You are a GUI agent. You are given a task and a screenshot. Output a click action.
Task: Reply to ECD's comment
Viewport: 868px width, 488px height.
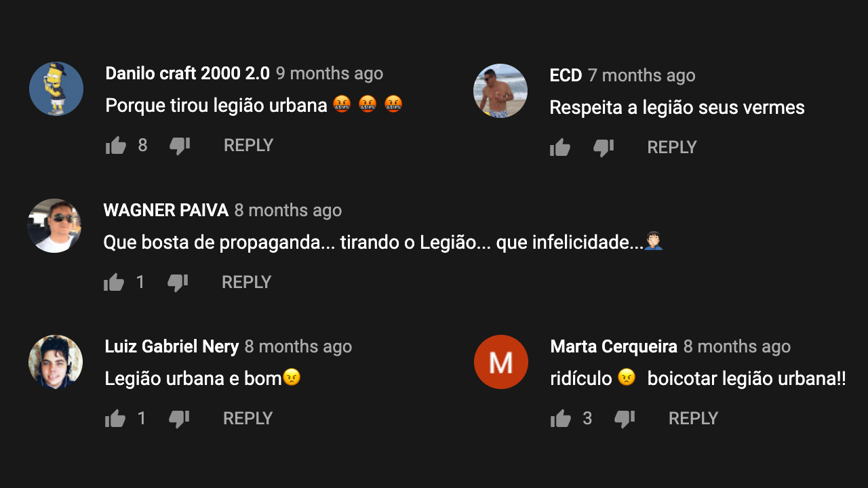672,147
